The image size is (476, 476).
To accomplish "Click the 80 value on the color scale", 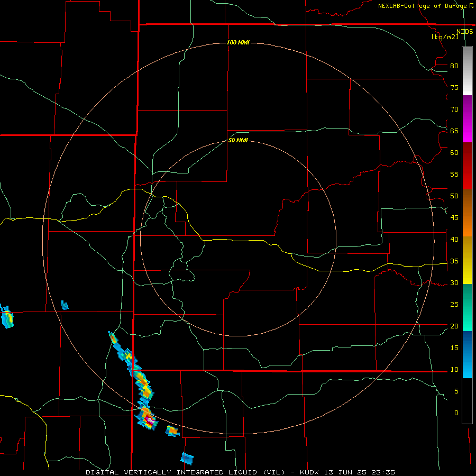I will click(454, 66).
